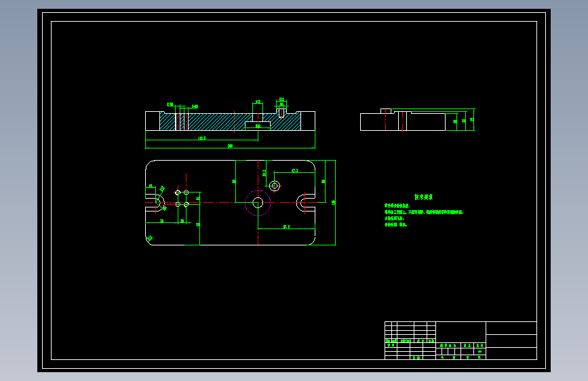
Task: Select the T-slot width dimension in section view
Action: click(258, 126)
